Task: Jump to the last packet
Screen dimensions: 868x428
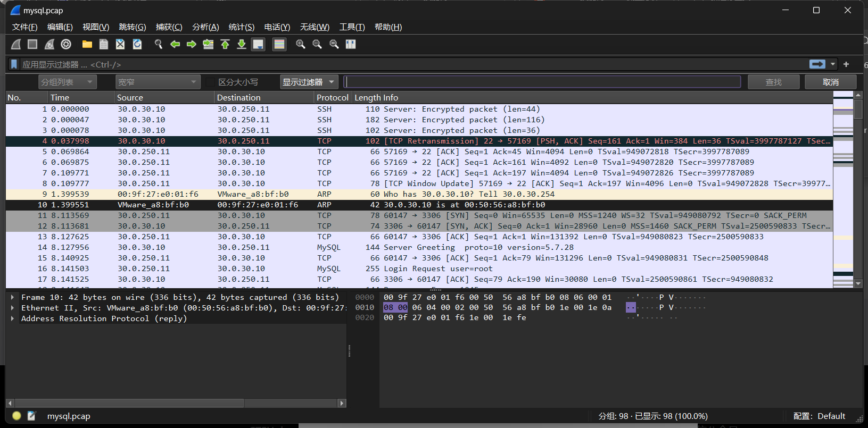Action: pyautogui.click(x=242, y=44)
